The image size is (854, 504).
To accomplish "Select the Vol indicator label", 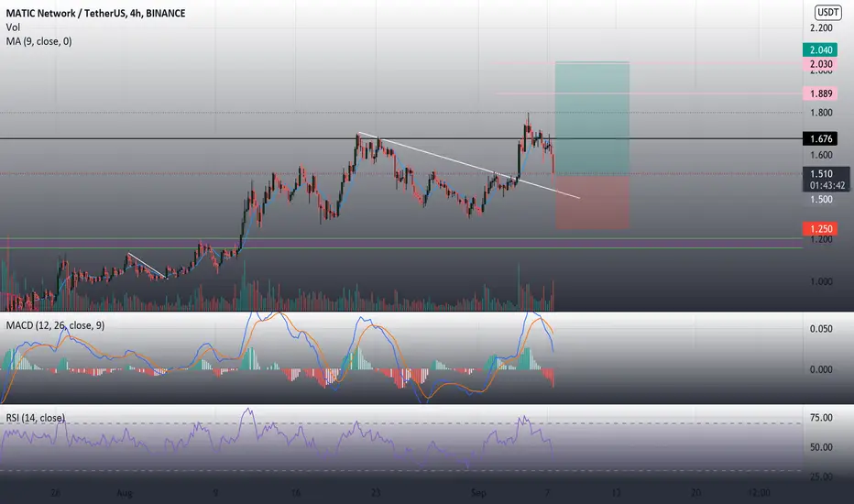I will pos(13,27).
